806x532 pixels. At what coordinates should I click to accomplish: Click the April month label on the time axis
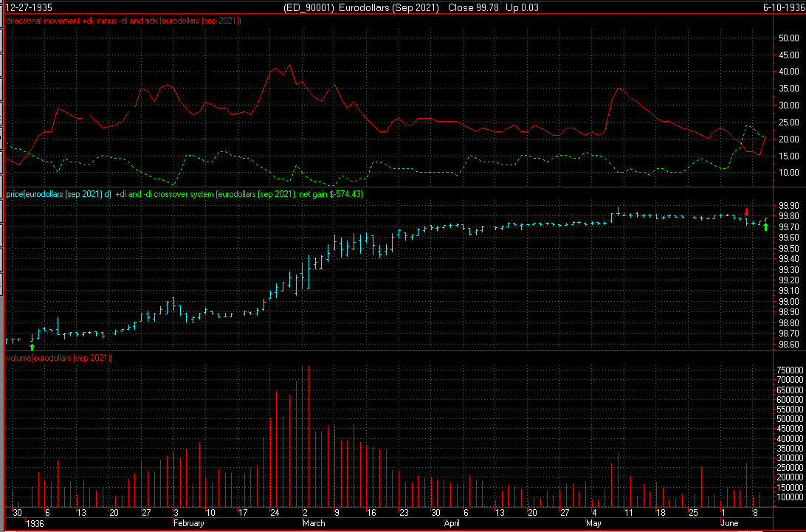coord(451,523)
